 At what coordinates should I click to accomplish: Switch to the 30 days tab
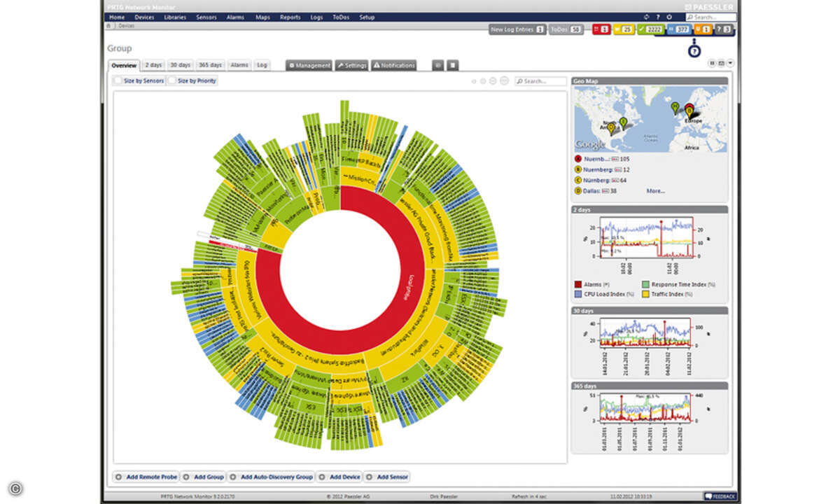pos(180,65)
